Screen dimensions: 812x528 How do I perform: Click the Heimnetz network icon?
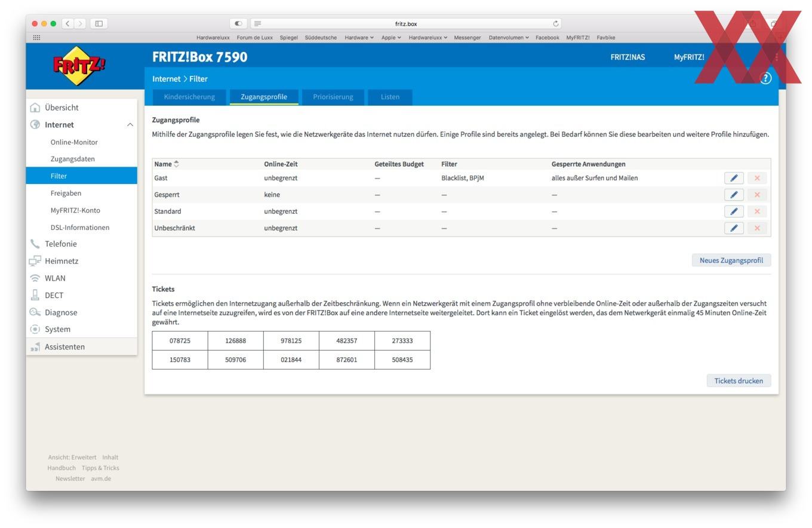pyautogui.click(x=35, y=261)
